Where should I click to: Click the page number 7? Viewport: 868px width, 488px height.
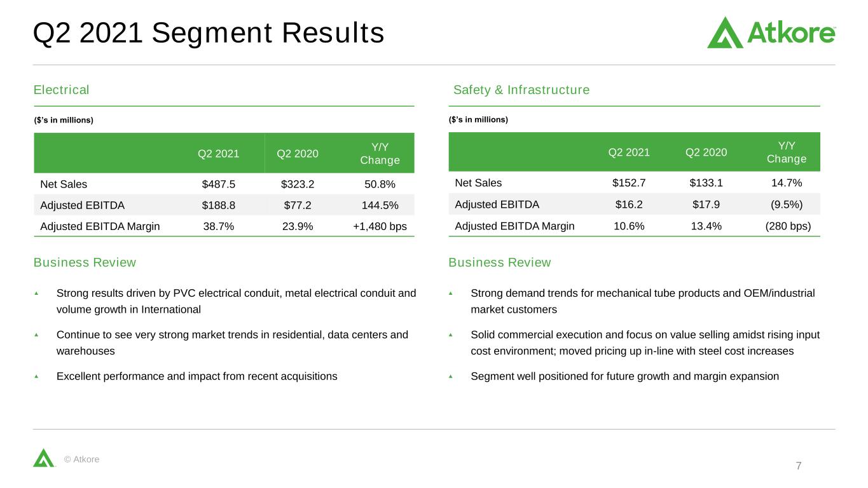pyautogui.click(x=799, y=466)
